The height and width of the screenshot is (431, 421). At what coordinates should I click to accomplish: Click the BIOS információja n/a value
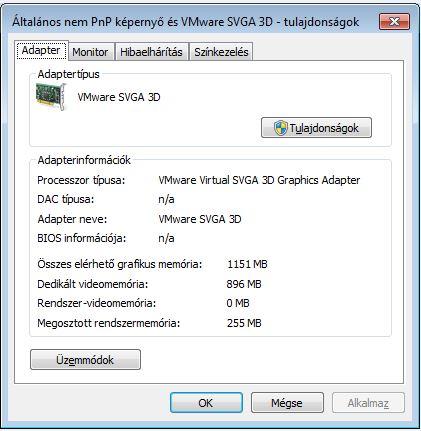(166, 238)
